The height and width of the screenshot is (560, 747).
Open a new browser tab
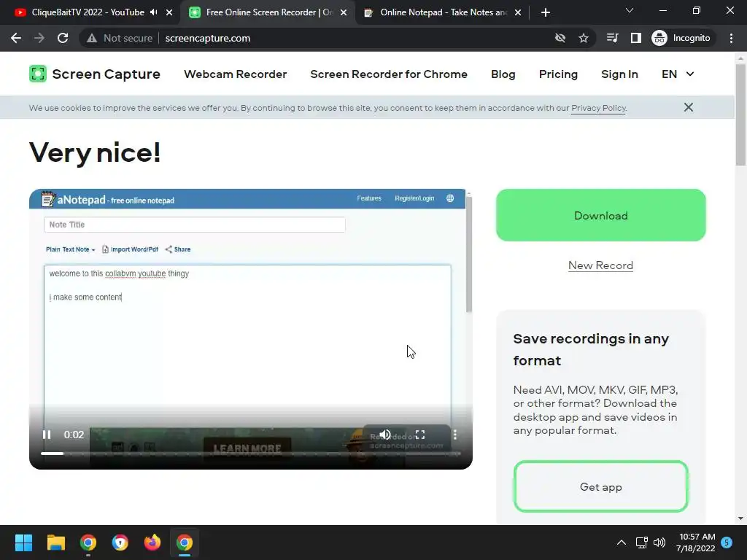tap(546, 12)
